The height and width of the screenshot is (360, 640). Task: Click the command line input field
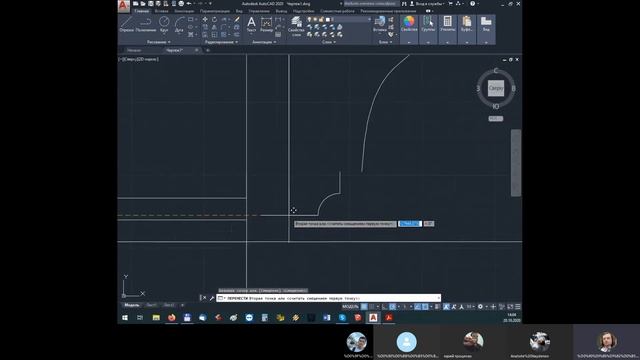[329, 298]
